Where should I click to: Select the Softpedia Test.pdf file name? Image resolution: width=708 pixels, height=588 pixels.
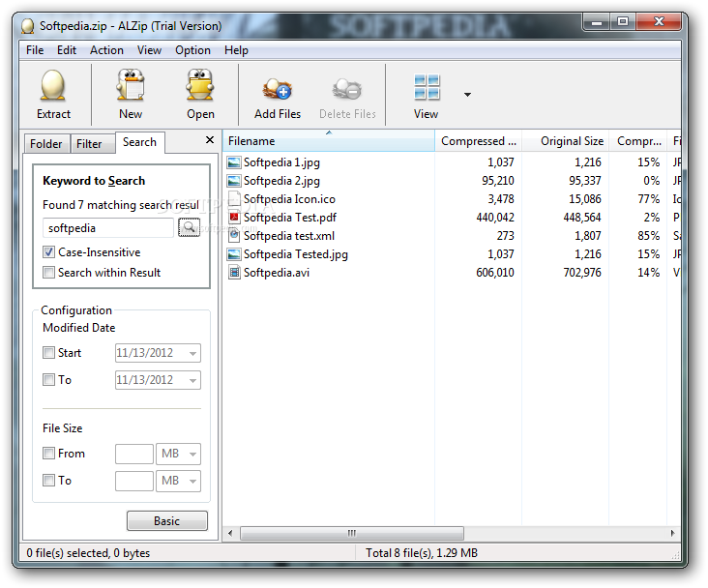coord(290,218)
